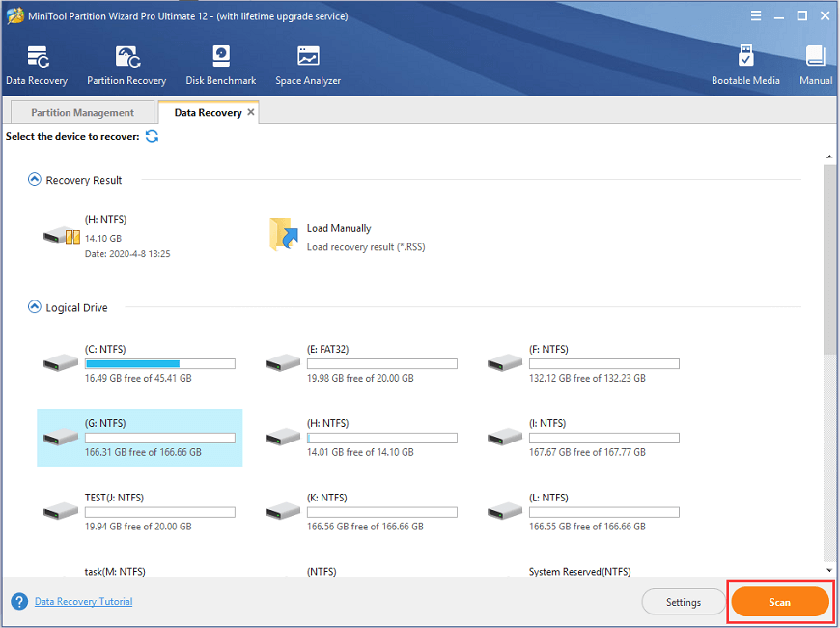Open recovery Settings
The width and height of the screenshot is (840, 628).
[683, 602]
